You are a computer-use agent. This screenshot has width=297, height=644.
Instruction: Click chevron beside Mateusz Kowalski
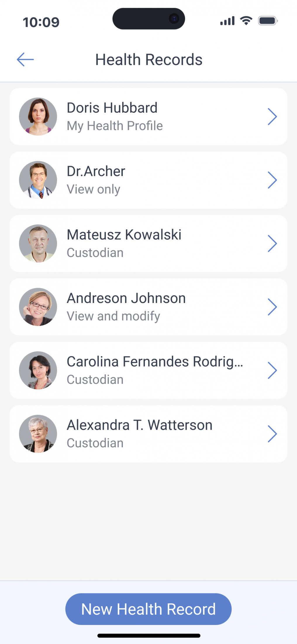coord(272,244)
